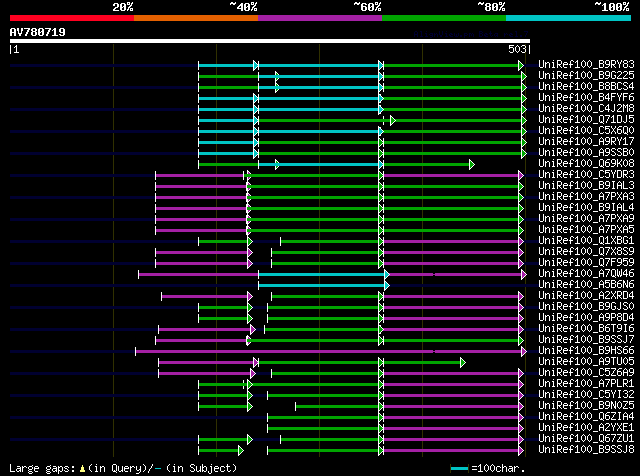Open hit UniRef100_B4FYF6
This screenshot has width=640, height=476.
click(586, 98)
